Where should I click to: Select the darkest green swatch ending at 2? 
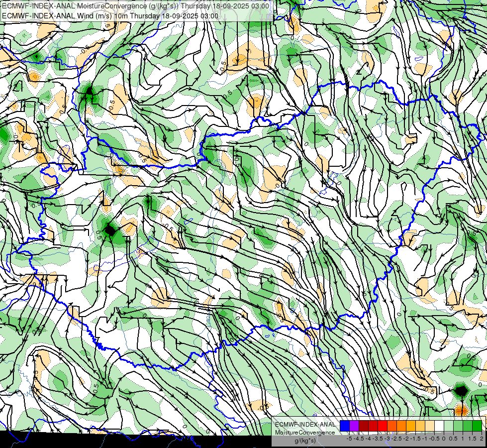(x=477, y=426)
